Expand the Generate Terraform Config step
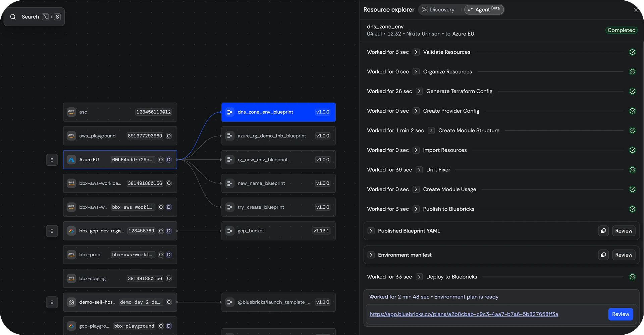This screenshot has width=644, height=335. 419,91
